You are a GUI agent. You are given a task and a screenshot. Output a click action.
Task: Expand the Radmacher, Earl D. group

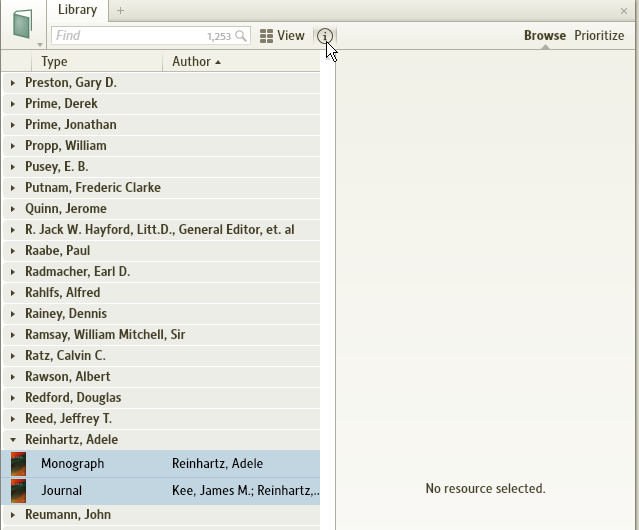[13, 272]
